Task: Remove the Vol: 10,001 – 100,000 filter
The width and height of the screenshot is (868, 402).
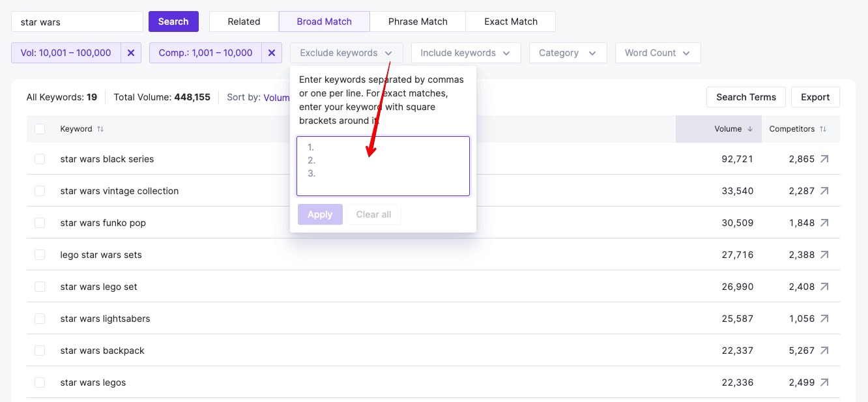Action: click(x=130, y=53)
